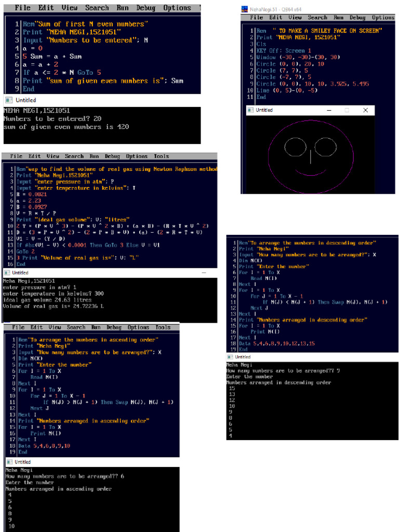Click the window icon of the smiley face Untitled window
Screen dimensions: 399x532
point(250,110)
